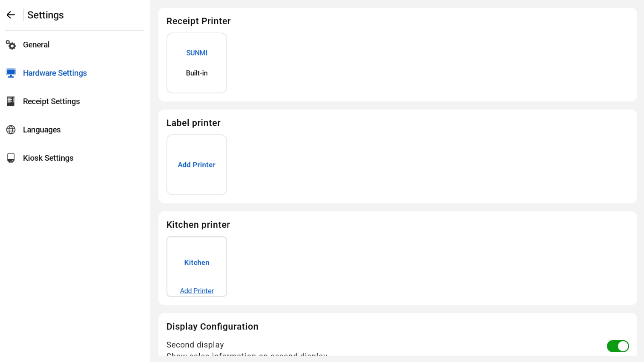The image size is (644, 362).
Task: Click the Built-in label on receipt printer
Action: pos(197,73)
